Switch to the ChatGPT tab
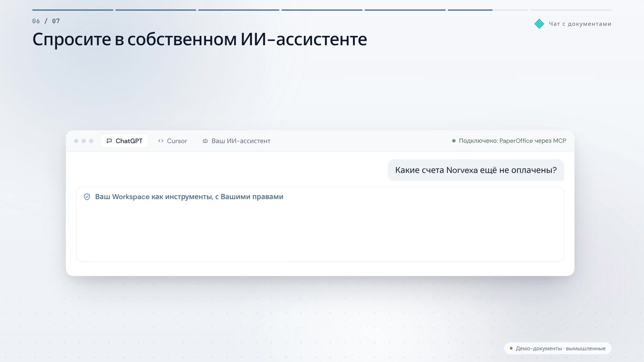 pyautogui.click(x=124, y=141)
